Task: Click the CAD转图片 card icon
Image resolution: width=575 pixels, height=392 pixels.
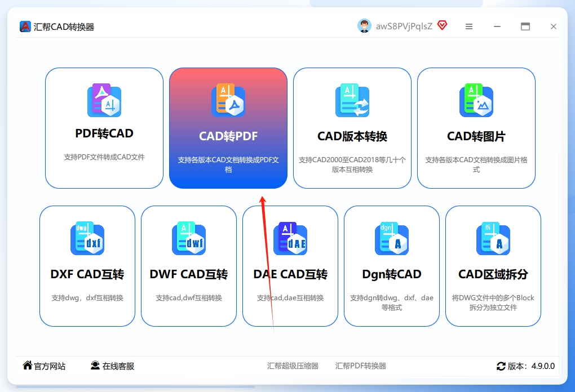Action: pos(476,100)
